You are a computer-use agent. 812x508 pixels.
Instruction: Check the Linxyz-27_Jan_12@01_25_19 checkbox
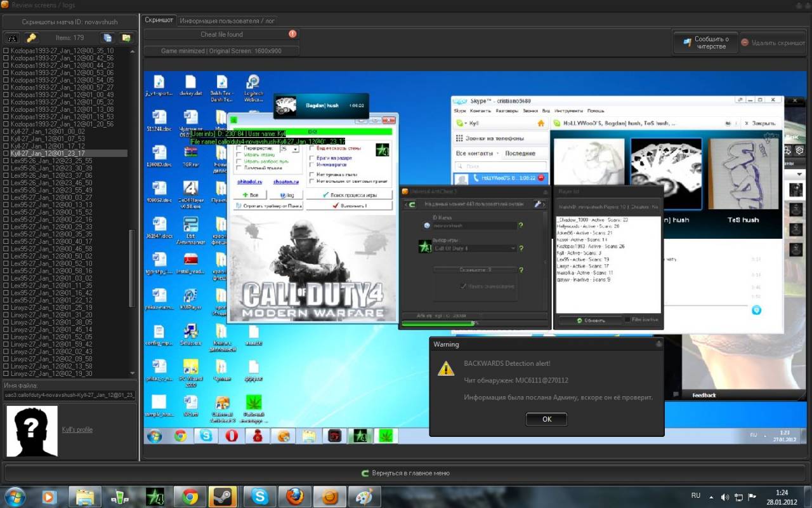click(6, 307)
